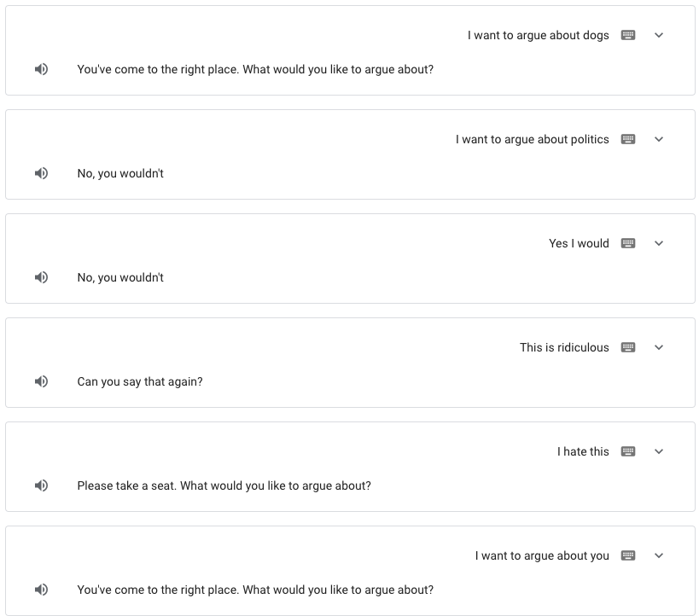Play audio for first 'You've come to the right place' reply
This screenshot has width=699, height=616.
pos(42,69)
